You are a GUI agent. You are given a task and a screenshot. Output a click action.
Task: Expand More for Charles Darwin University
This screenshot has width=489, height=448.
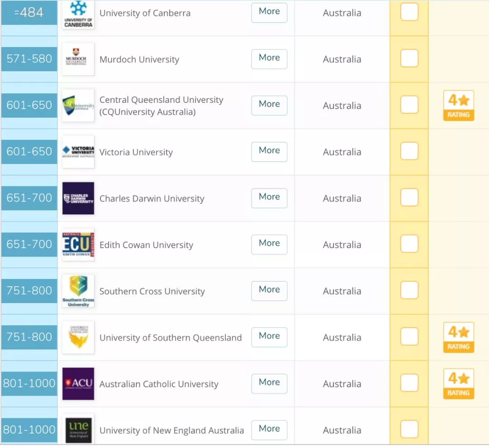pos(269,198)
